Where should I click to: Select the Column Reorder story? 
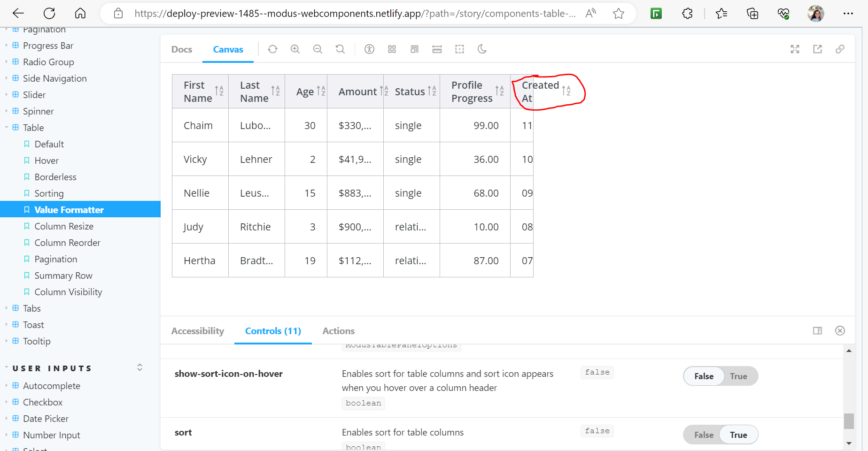pyautogui.click(x=68, y=242)
